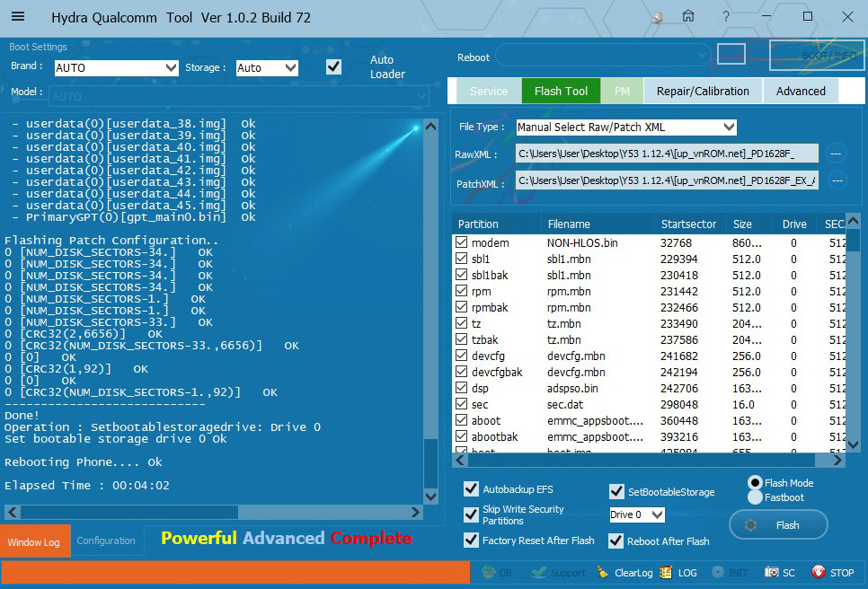Click the ClearLog broom icon
The image size is (868, 589).
[x=603, y=573]
